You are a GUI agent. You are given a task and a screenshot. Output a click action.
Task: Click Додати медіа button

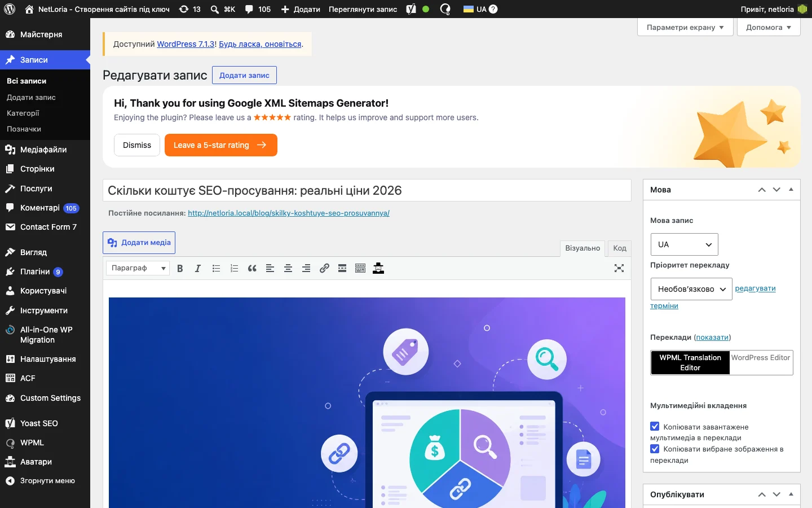pos(139,243)
